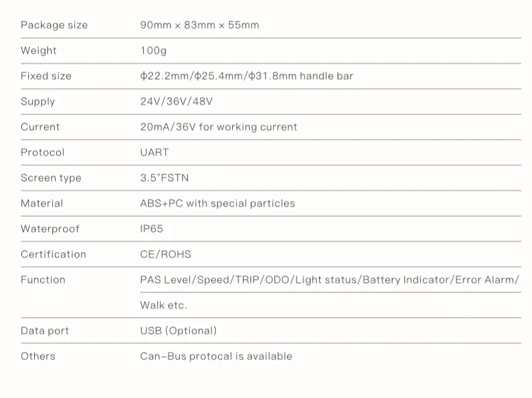The height and width of the screenshot is (398, 532).
Task: Click the "Weight" specification label
Action: [x=38, y=51]
